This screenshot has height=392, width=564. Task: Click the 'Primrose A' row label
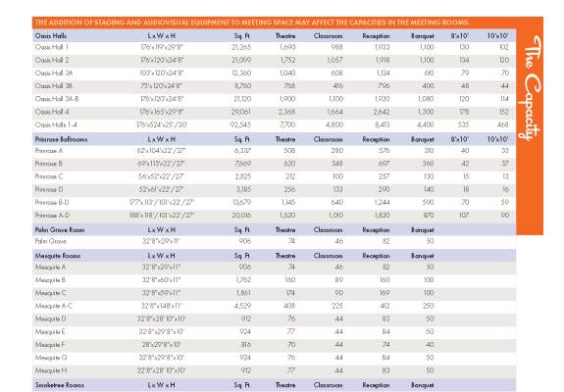click(x=49, y=151)
